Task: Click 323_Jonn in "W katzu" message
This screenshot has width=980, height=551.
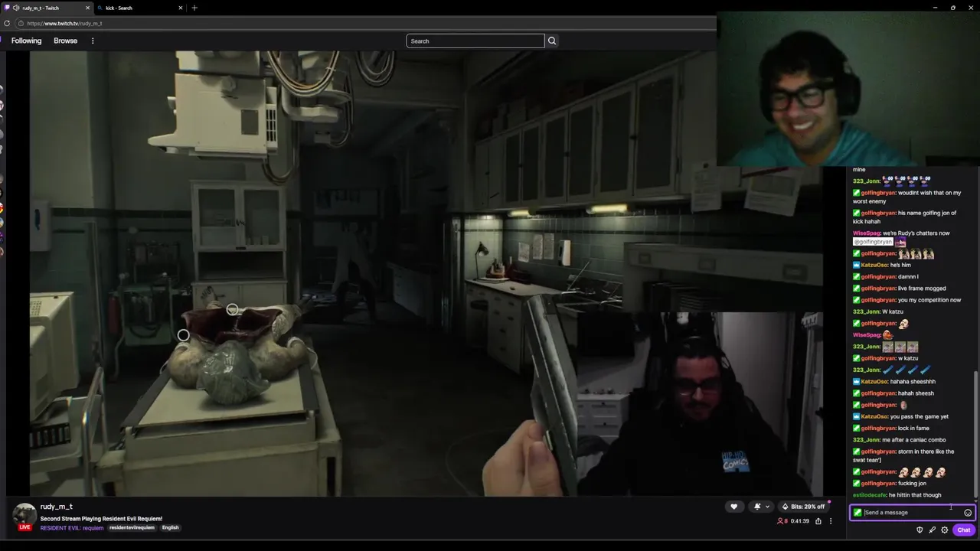Action: point(866,311)
